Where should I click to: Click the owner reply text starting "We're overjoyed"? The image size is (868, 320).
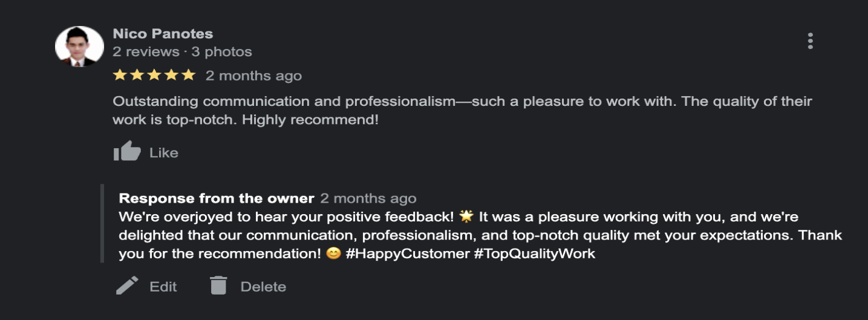point(284,217)
